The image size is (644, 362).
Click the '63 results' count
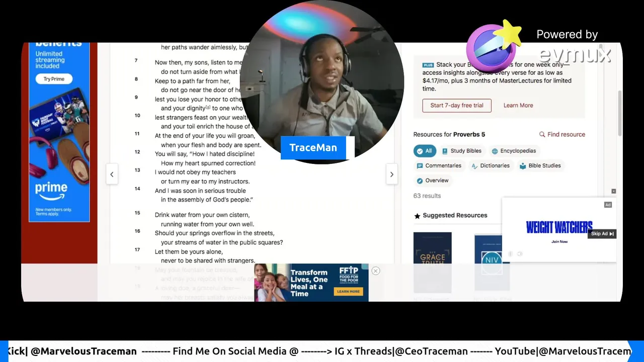point(427,196)
